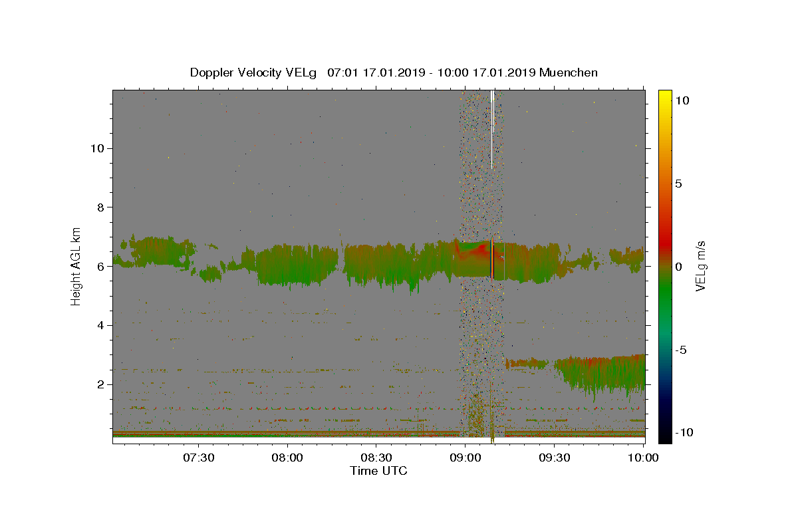Click the '09:00' time axis label
The width and height of the screenshot is (798, 532).
pos(465,458)
